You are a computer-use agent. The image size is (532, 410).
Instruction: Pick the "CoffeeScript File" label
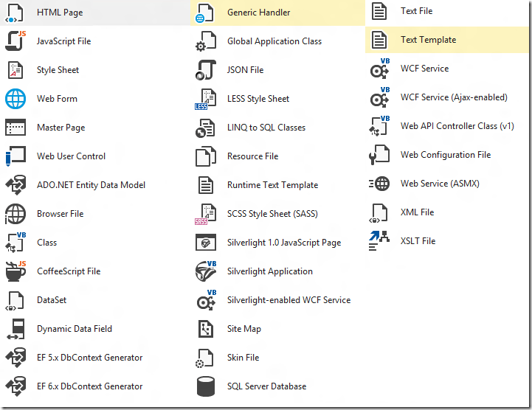69,271
